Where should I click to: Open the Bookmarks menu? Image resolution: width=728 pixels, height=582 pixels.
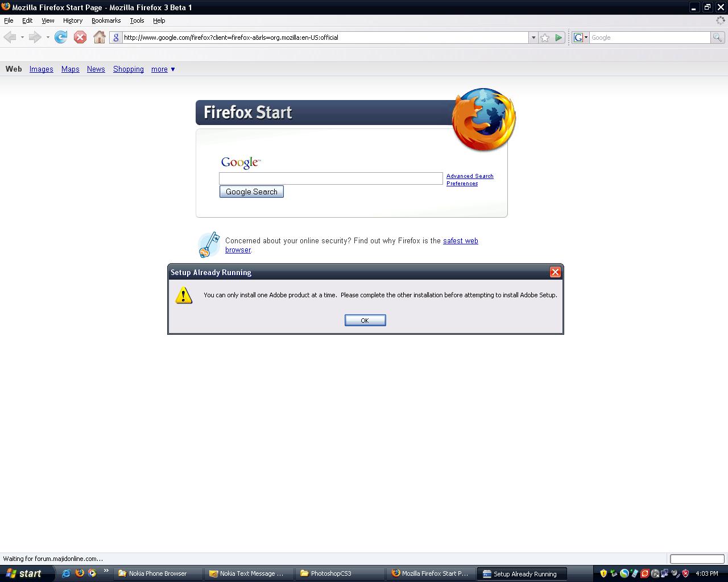tap(106, 20)
